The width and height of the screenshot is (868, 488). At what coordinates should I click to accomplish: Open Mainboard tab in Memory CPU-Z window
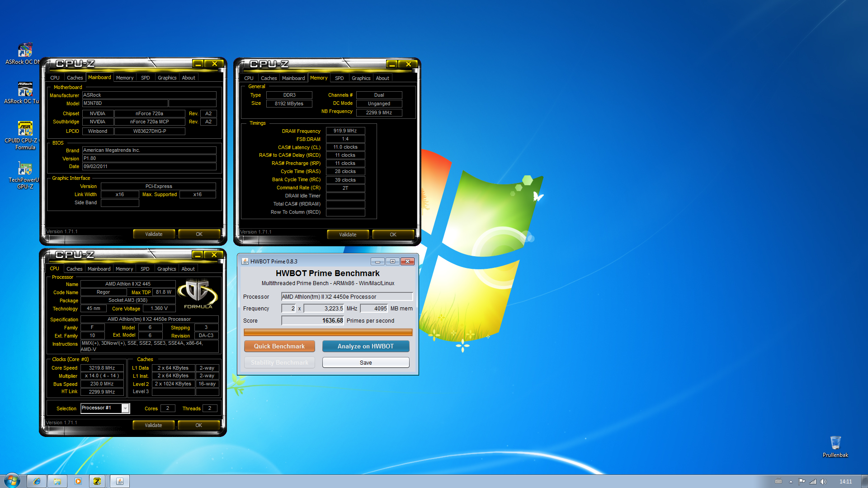click(293, 78)
